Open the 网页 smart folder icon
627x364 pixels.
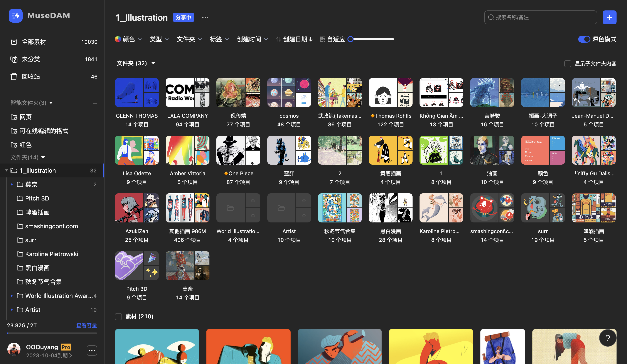14,117
